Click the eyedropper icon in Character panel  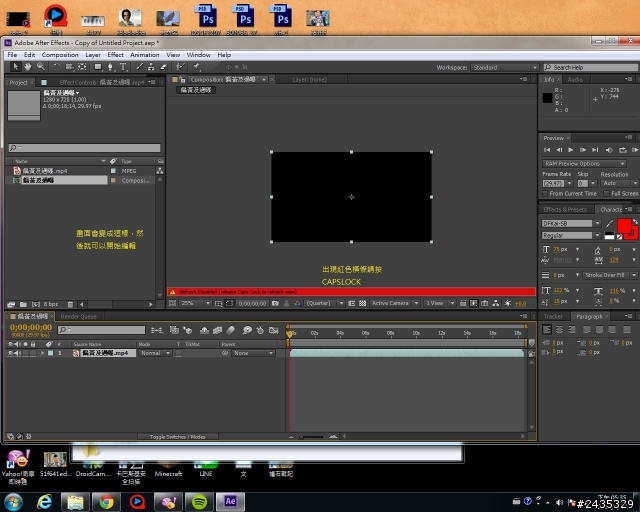click(609, 223)
